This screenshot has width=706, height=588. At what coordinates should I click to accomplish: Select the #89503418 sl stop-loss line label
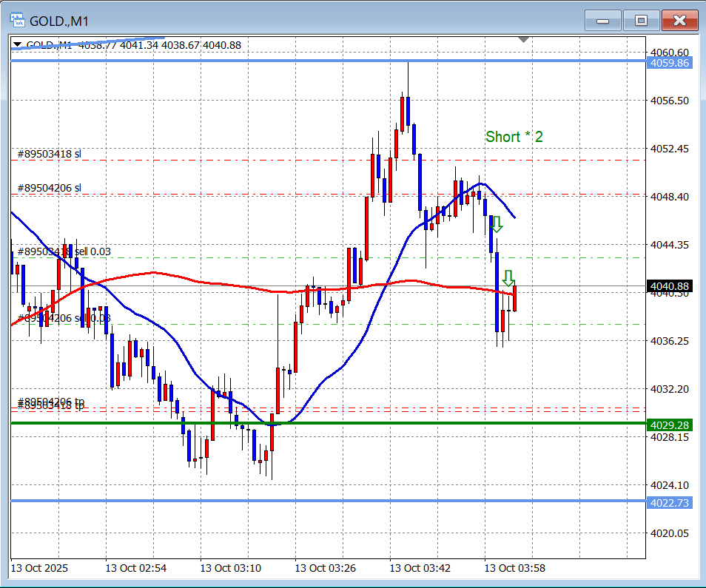(x=50, y=154)
